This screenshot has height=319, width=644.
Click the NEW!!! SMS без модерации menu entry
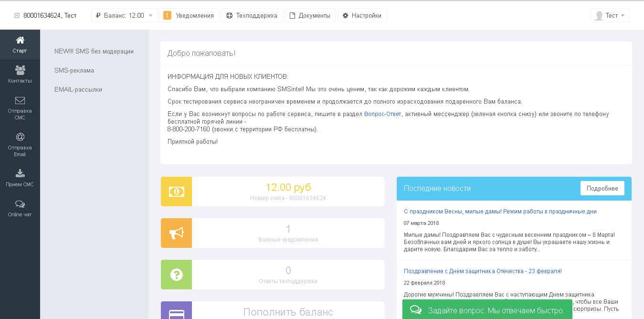pos(94,51)
